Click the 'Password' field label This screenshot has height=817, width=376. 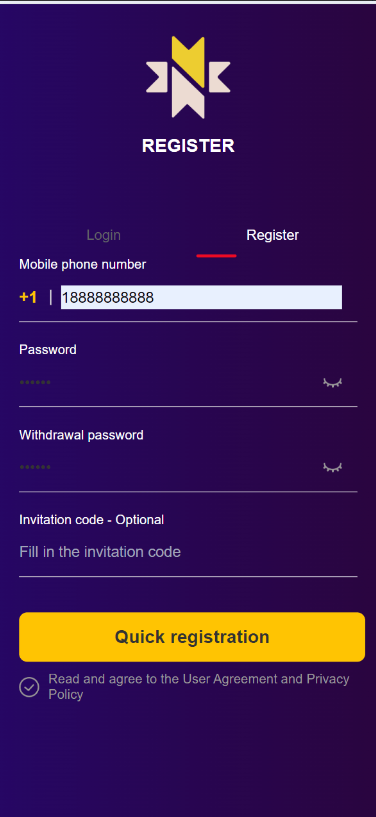point(48,350)
